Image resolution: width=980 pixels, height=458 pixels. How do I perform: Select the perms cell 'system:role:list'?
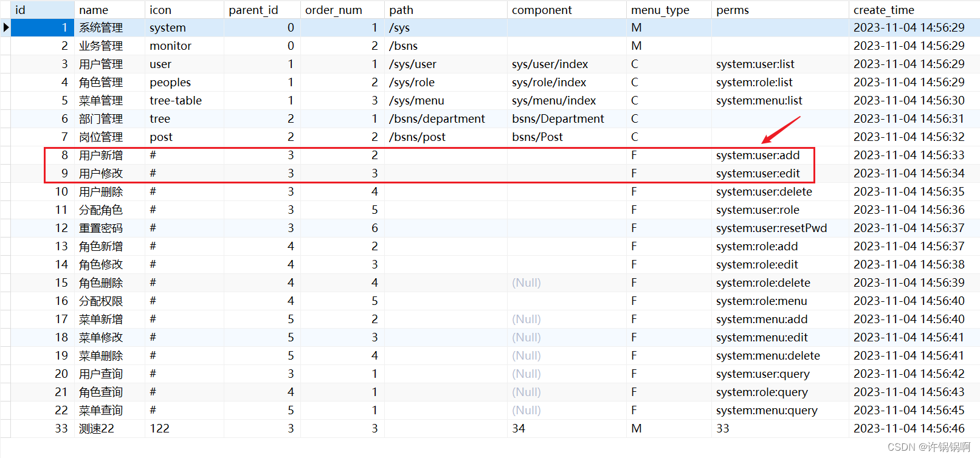(780, 83)
